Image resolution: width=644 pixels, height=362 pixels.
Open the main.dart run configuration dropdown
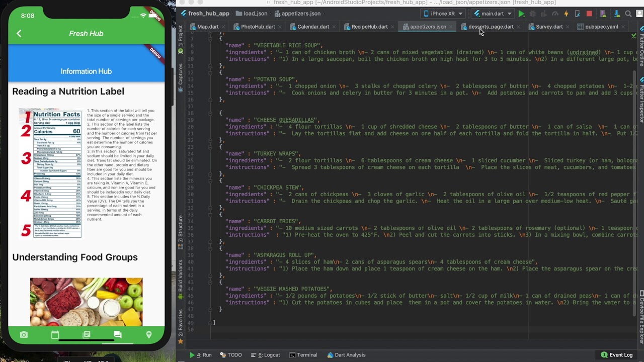click(493, 14)
